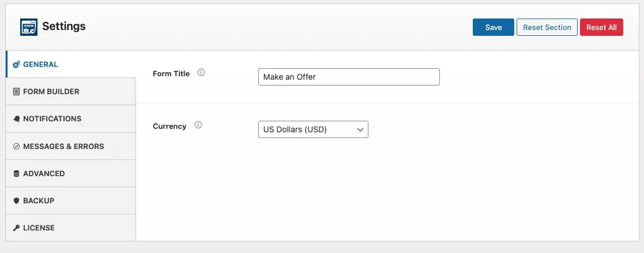
Task: Click the shield icon beside BACKUP
Action: (16, 201)
